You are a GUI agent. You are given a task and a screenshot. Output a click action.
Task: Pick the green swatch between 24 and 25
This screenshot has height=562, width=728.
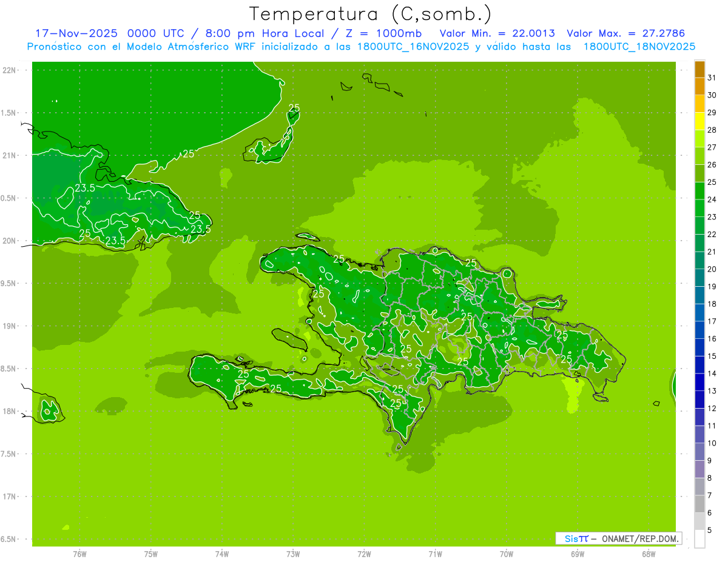(x=699, y=191)
